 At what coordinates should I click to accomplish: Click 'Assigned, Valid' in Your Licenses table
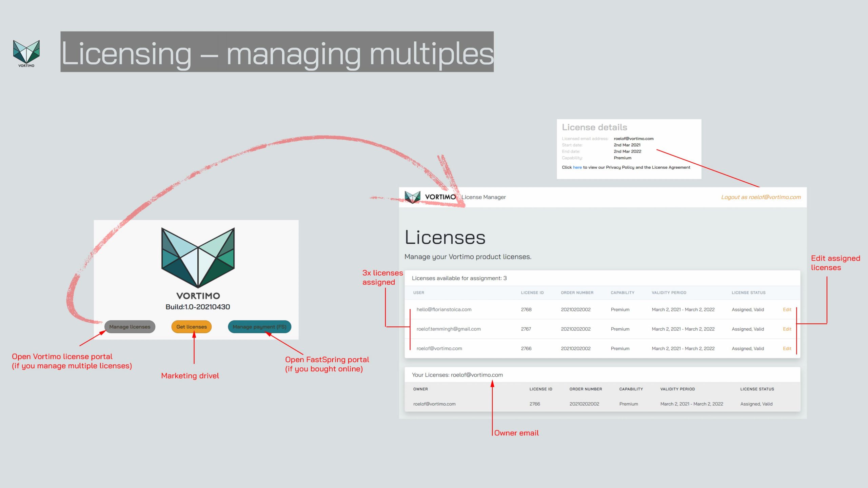click(x=756, y=404)
